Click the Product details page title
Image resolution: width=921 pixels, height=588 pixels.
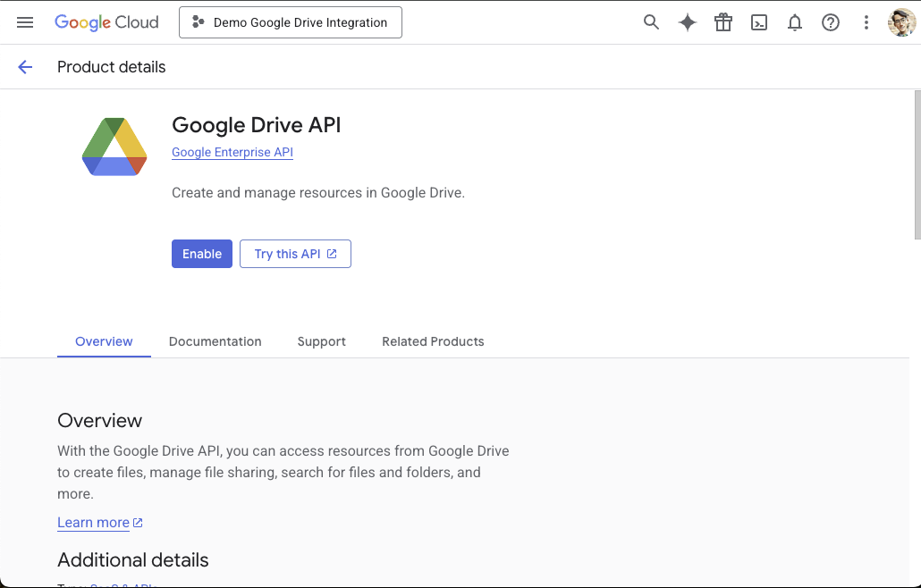pos(112,67)
